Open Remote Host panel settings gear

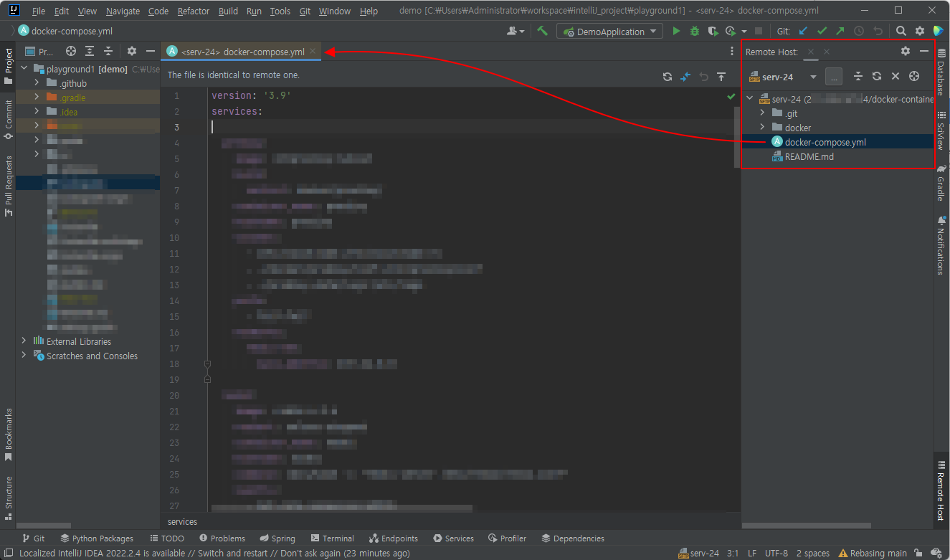[906, 51]
